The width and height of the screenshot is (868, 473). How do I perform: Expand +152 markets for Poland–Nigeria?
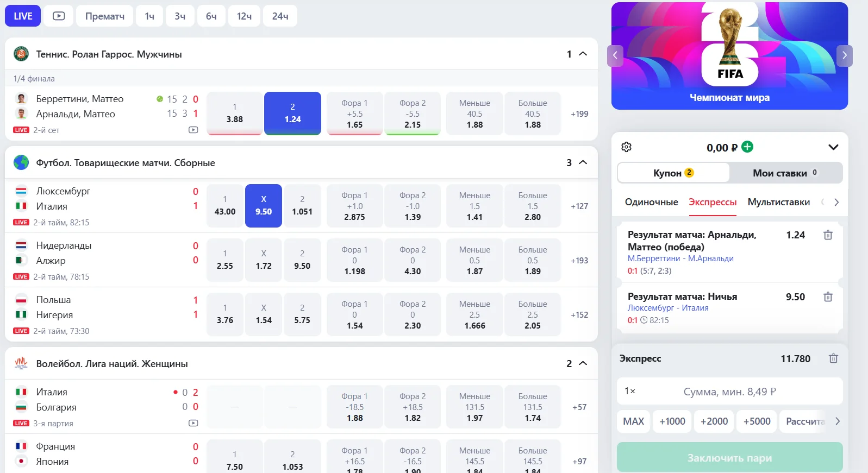pos(579,314)
